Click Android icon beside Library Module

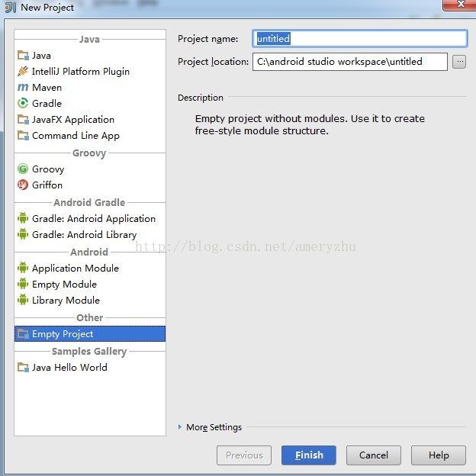coord(23,300)
